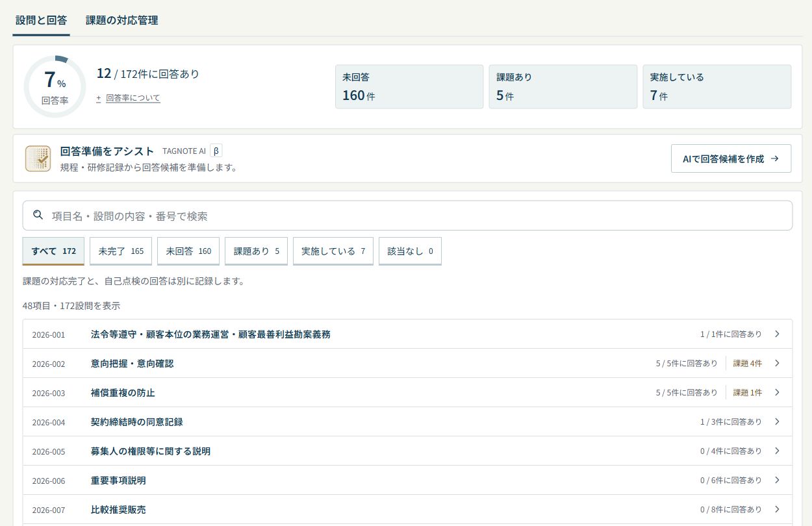
Task: Expand row 2026-007 with its chevron
Action: 778,509
